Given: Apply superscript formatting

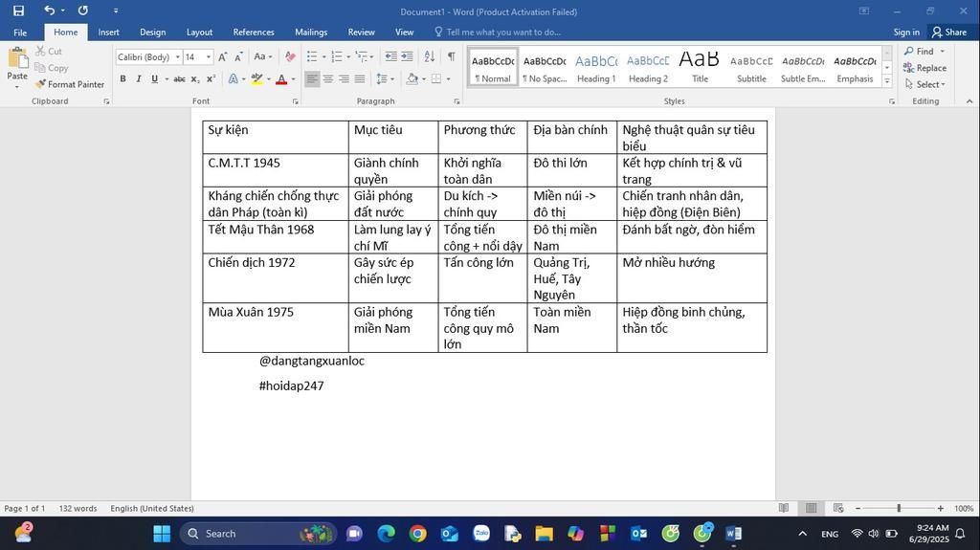Looking at the screenshot, I should (211, 79).
